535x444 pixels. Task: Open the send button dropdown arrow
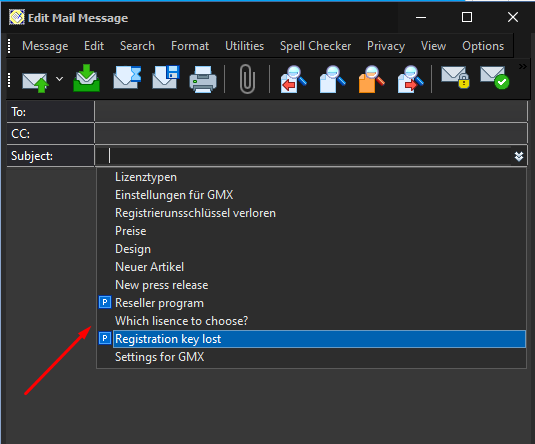(59, 79)
